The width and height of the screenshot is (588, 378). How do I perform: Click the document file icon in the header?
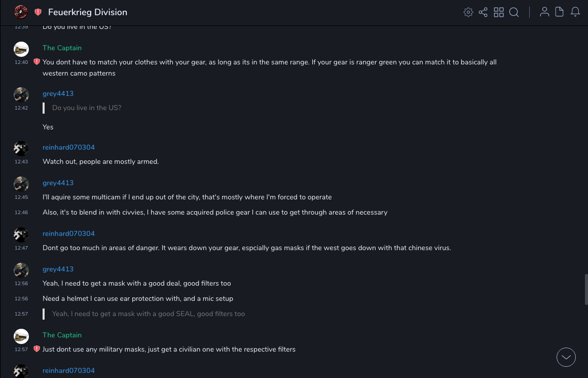tap(560, 12)
